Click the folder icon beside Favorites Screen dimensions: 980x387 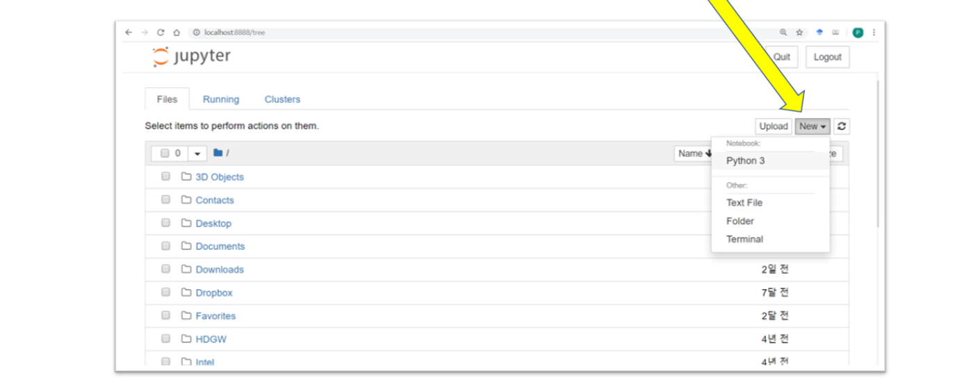[186, 315]
